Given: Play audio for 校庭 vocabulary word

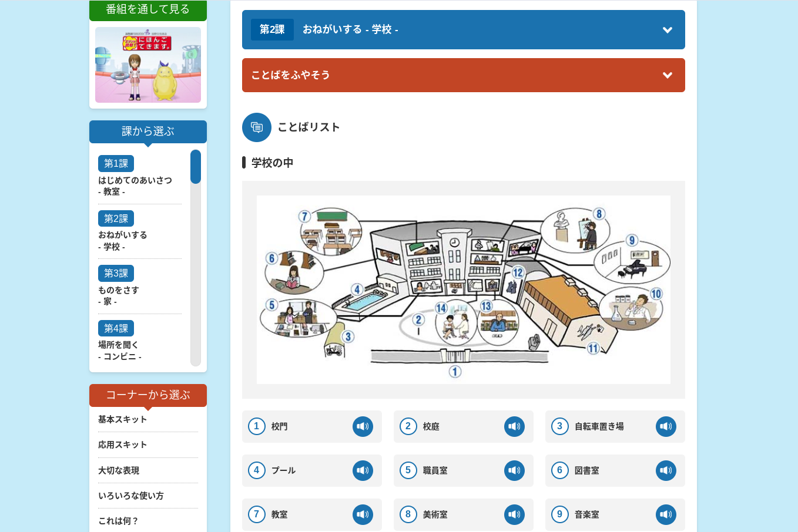Looking at the screenshot, I should (514, 426).
